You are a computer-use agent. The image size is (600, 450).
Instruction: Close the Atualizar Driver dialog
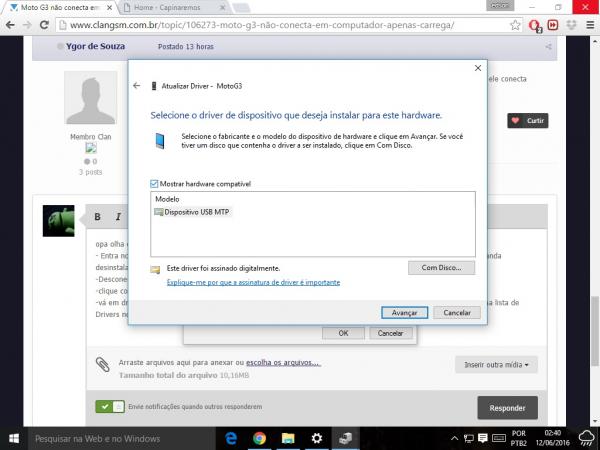coord(478,68)
